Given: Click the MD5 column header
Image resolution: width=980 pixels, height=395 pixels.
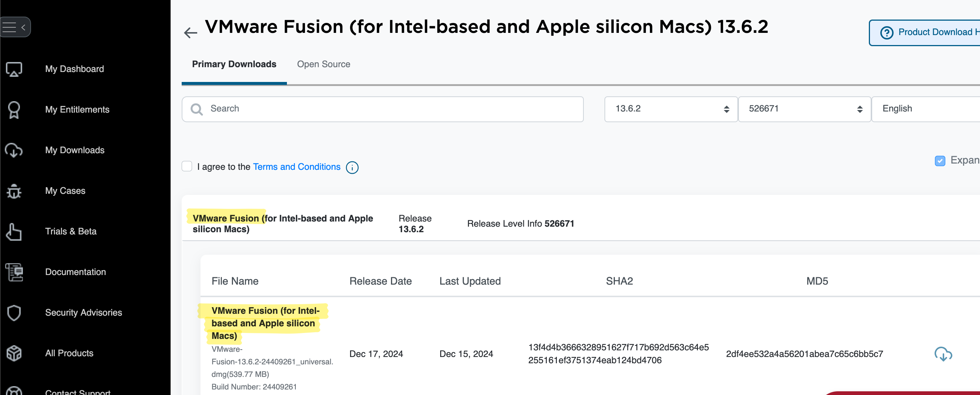Looking at the screenshot, I should pyautogui.click(x=817, y=281).
